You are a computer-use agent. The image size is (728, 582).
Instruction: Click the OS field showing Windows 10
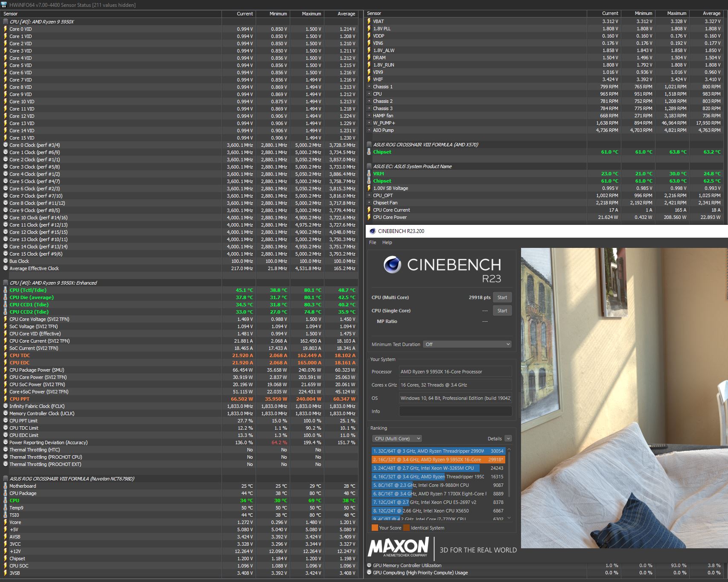click(x=455, y=398)
